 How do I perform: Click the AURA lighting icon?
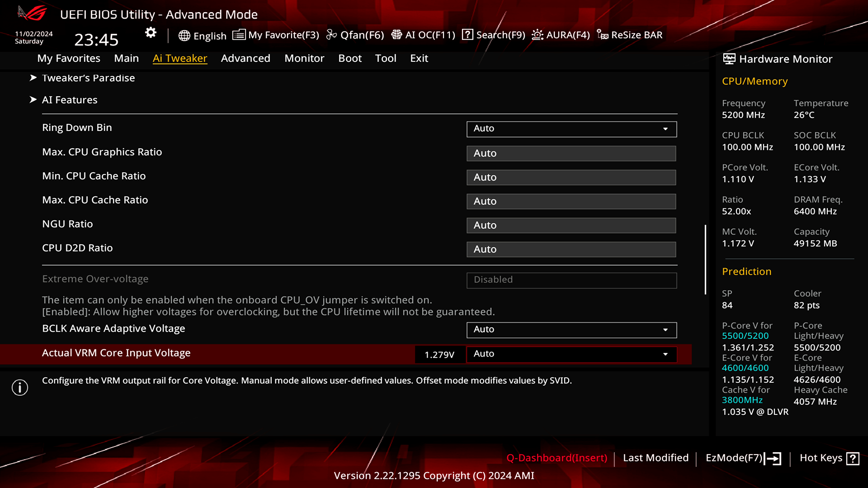[537, 35]
